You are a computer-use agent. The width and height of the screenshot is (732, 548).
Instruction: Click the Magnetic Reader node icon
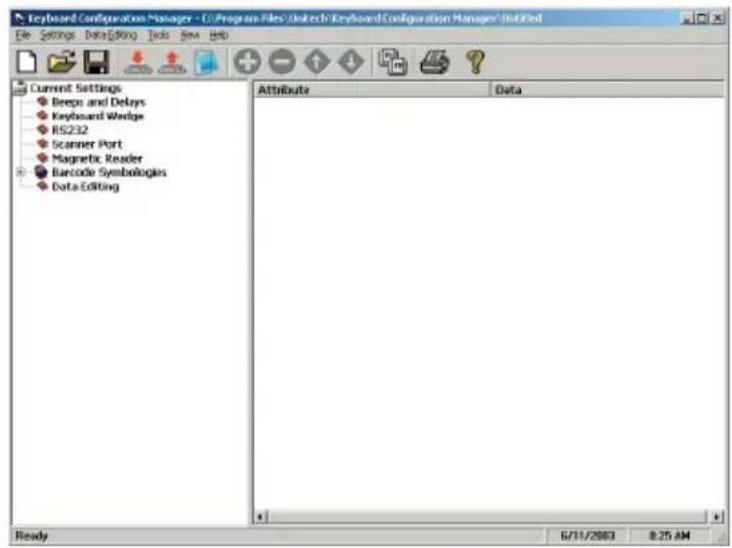click(x=42, y=158)
